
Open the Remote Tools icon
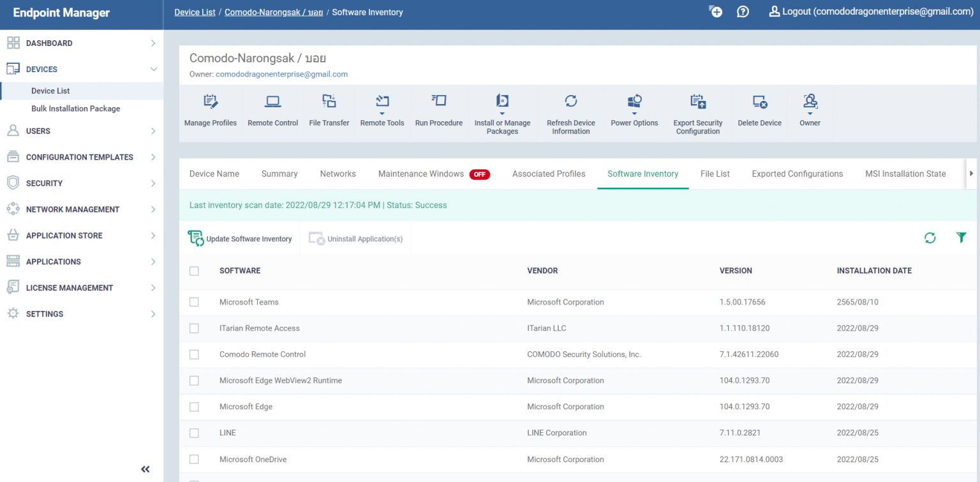(x=382, y=101)
